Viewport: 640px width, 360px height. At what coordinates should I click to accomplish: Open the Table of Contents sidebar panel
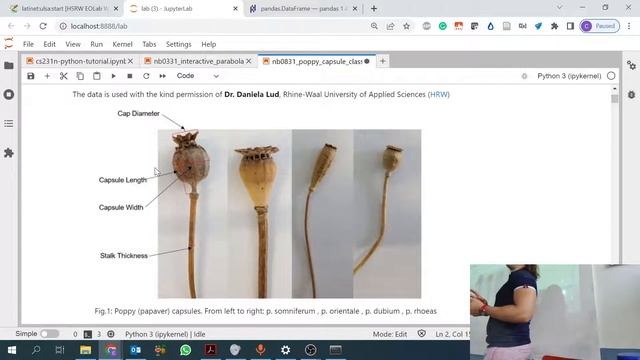[x=9, y=123]
